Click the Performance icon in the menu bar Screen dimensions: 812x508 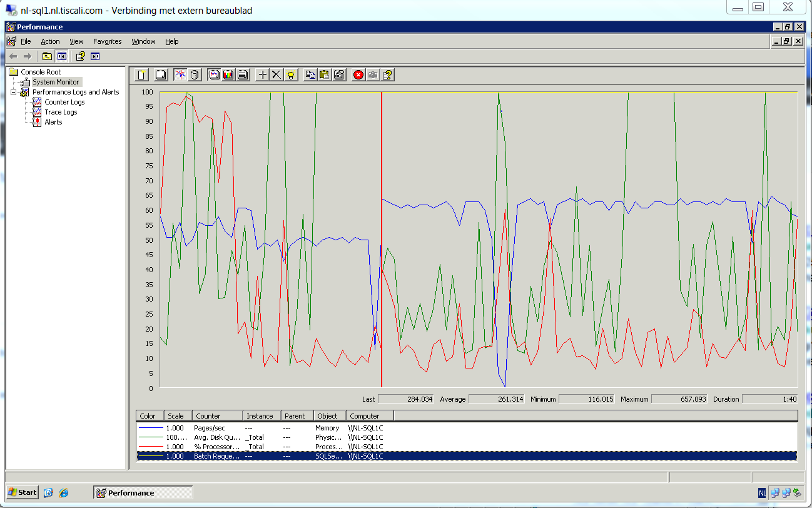point(11,41)
